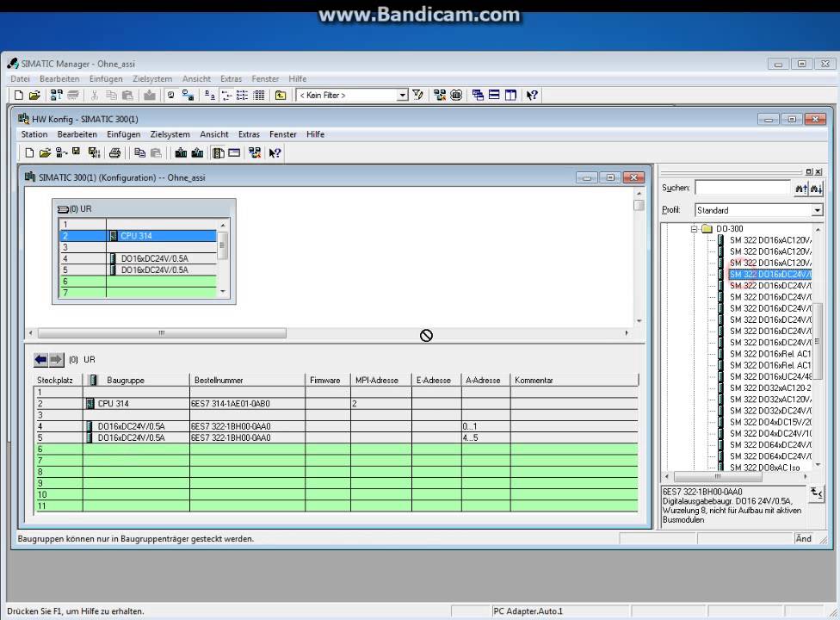This screenshot has height=620, width=840.
Task: Click Offline view icon in SIMATIC Manager toolbar
Action: pos(171,96)
